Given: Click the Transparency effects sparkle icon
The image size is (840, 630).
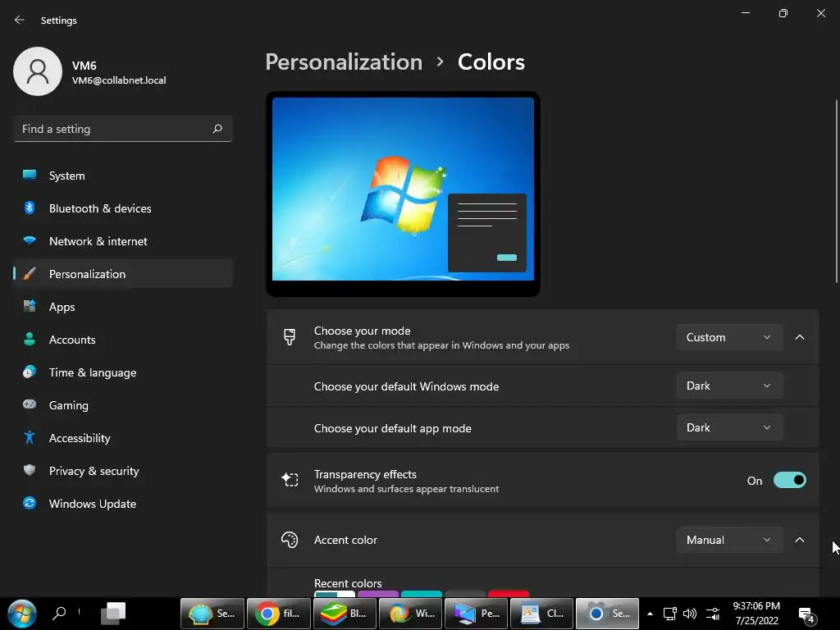Looking at the screenshot, I should click(290, 479).
